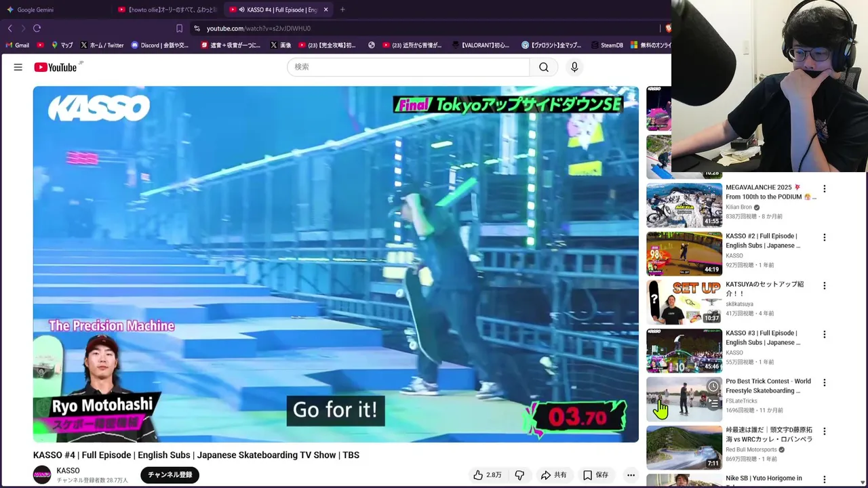This screenshot has height=488, width=868.
Task: Click the page scrollbar down arrow
Action: pos(863,482)
